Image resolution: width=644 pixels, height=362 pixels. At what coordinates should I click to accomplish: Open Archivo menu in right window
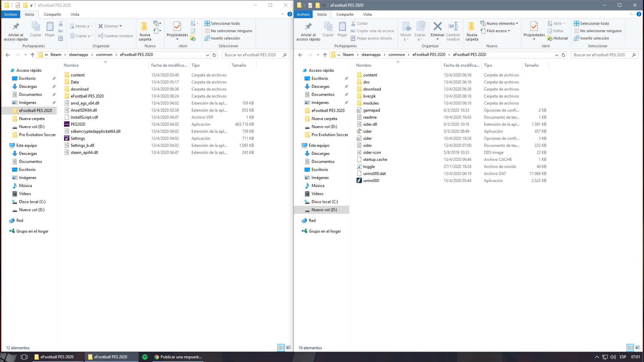[303, 14]
